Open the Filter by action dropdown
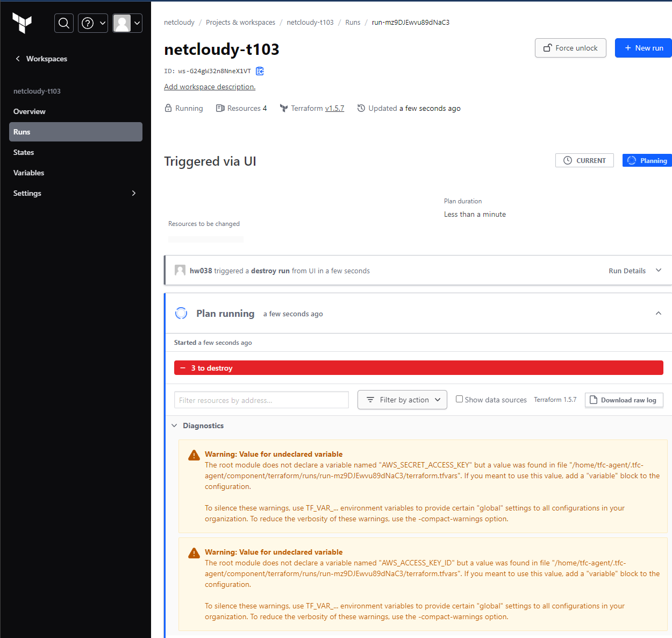 (402, 400)
